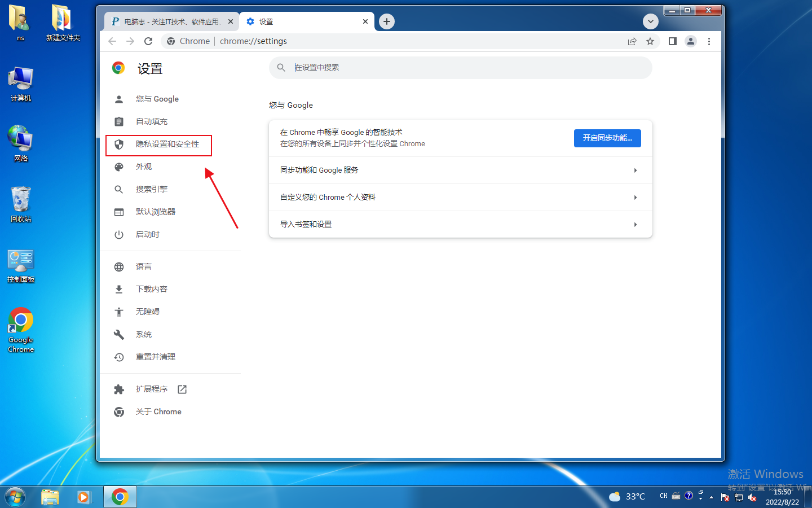Viewport: 812px width, 508px height.
Task: Switch to the 设置 tab
Action: coord(307,21)
